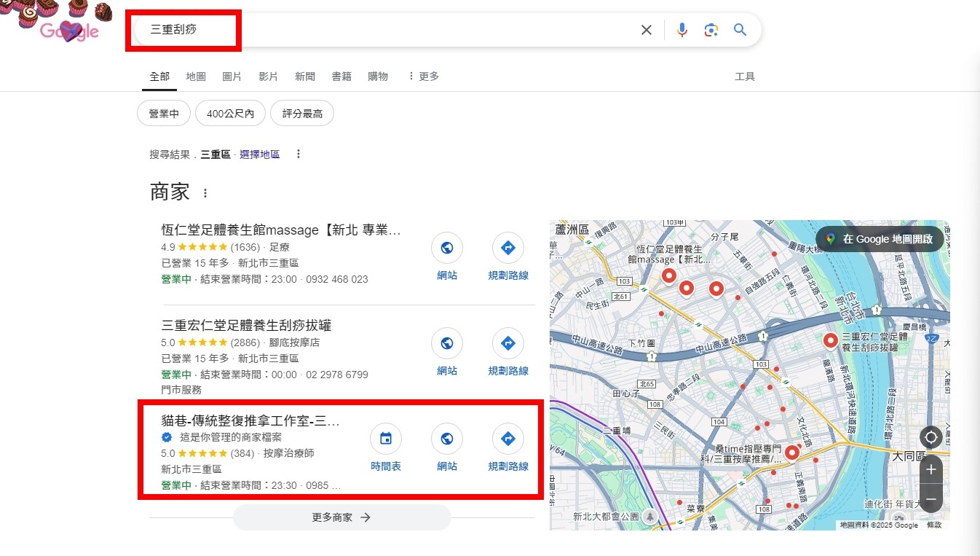The width and height of the screenshot is (980, 556).
Task: Open options dots beside 選擇地區
Action: coord(298,154)
